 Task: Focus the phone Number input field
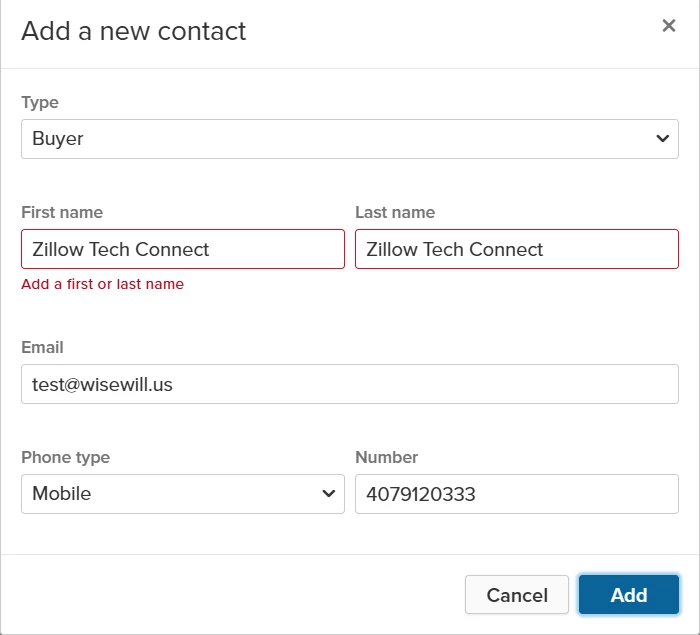[x=517, y=494]
